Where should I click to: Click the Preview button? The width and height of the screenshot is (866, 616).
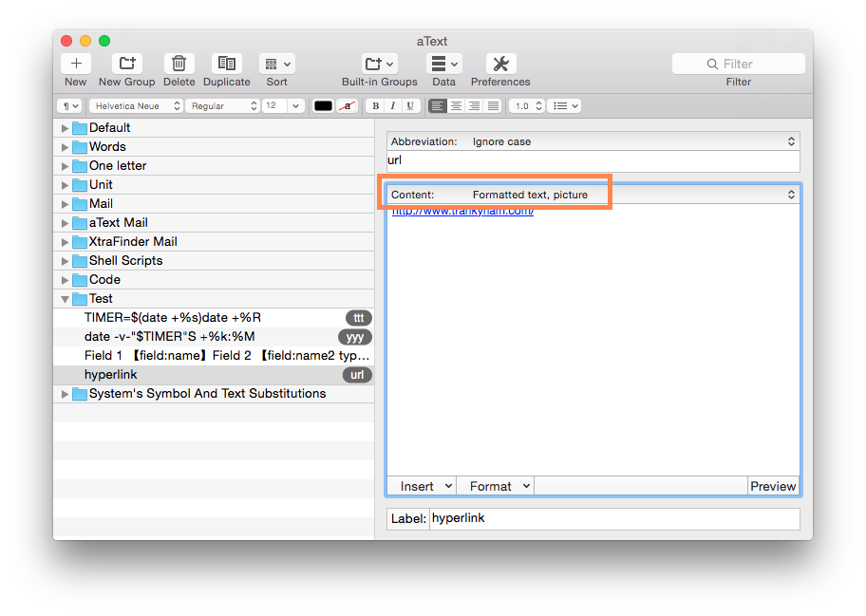point(773,486)
